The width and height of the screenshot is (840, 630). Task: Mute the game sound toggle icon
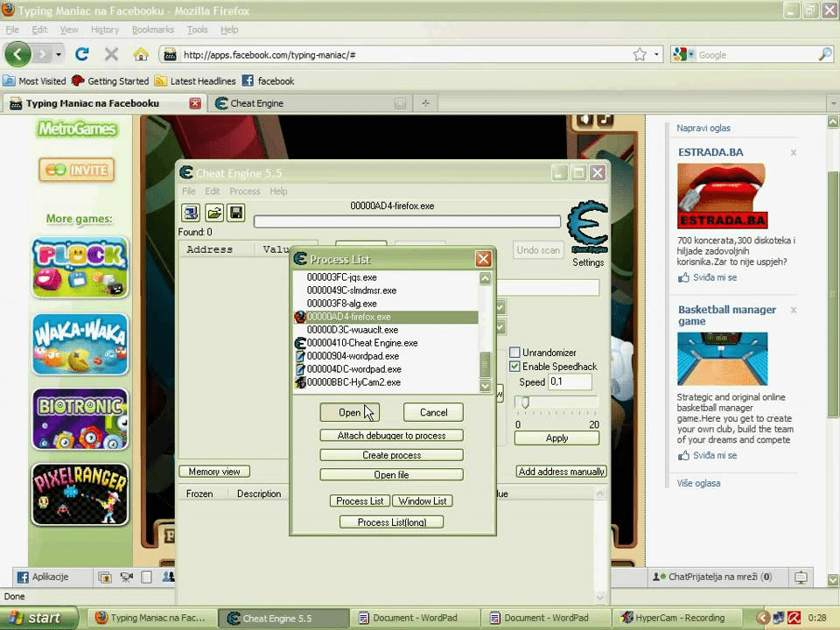click(584, 118)
